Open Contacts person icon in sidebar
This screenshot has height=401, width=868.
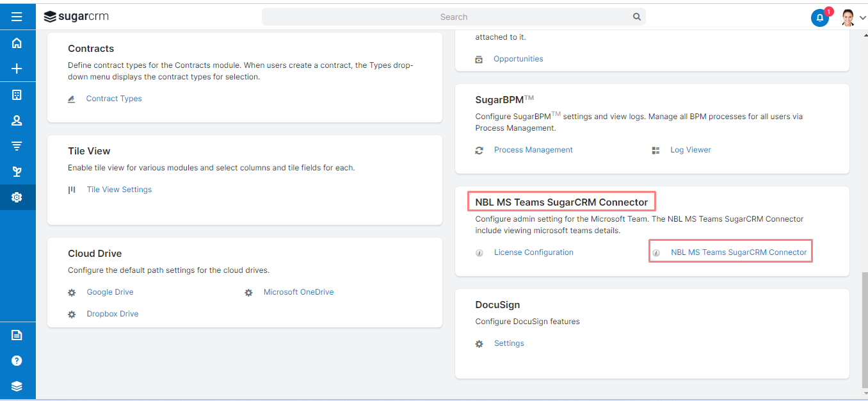pyautogui.click(x=17, y=120)
